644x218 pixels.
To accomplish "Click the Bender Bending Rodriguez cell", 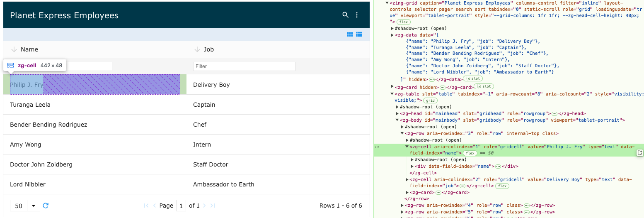I will coord(95,125).
